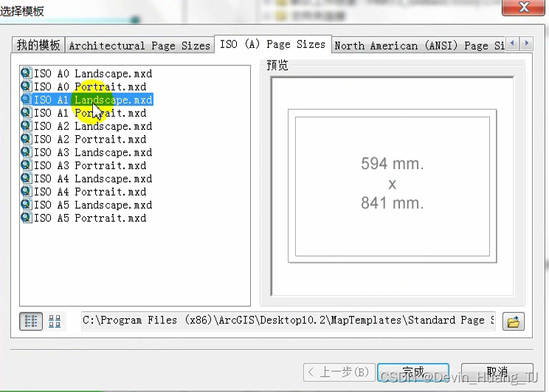Open North American (ANSI) Page Sizes tab
Viewport: 549px width, 392px height.
pyautogui.click(x=418, y=46)
